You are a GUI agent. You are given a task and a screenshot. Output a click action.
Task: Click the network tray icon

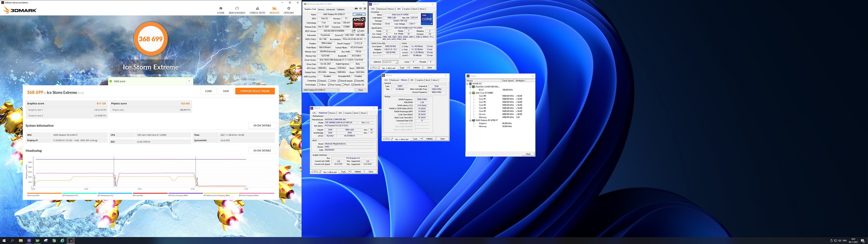[x=836, y=241]
